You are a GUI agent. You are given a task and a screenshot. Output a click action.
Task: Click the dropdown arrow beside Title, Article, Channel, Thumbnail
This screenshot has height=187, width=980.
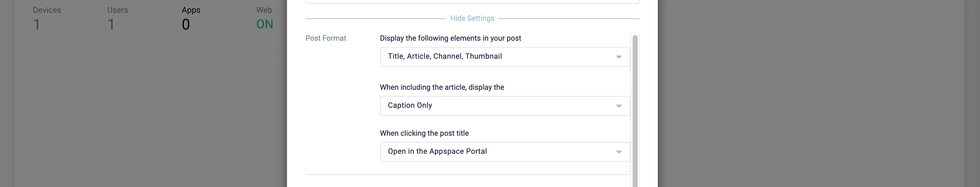(x=619, y=57)
